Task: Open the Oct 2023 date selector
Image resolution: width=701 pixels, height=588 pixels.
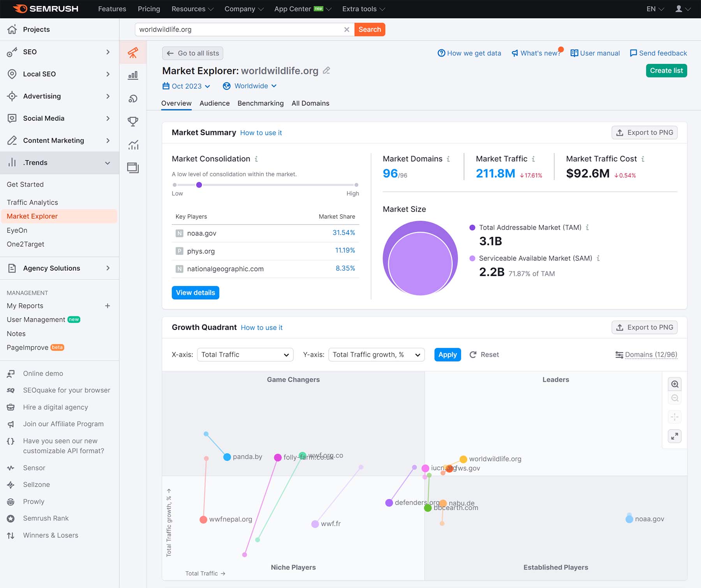Action: 186,86
